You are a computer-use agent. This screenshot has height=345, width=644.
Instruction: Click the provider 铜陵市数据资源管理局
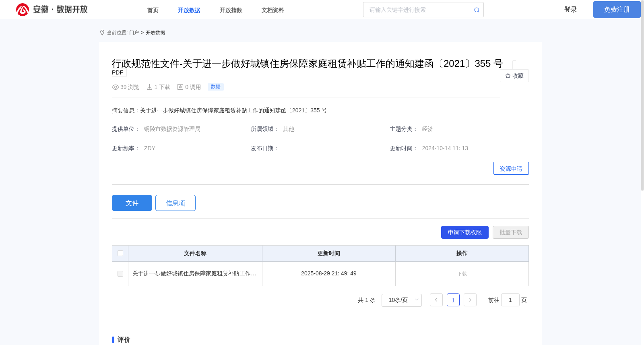coord(172,129)
